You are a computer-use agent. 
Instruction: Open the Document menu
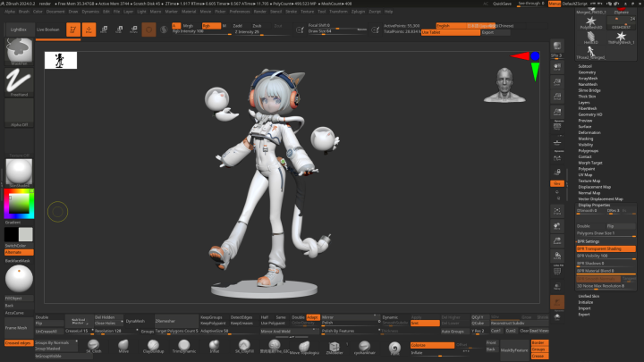(55, 12)
